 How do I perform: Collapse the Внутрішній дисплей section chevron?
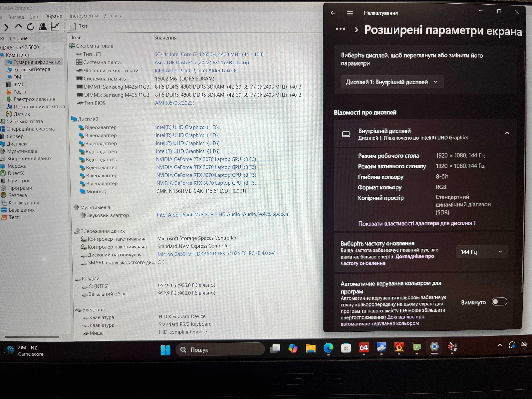coord(507,133)
